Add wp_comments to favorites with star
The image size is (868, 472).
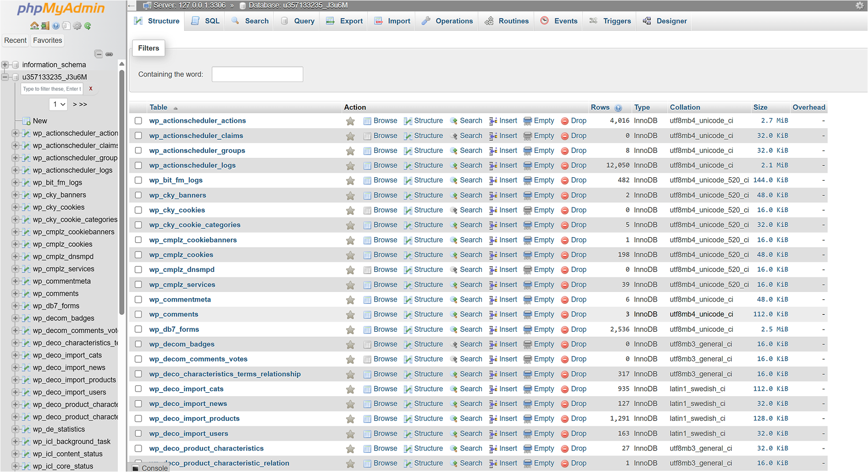(x=350, y=315)
